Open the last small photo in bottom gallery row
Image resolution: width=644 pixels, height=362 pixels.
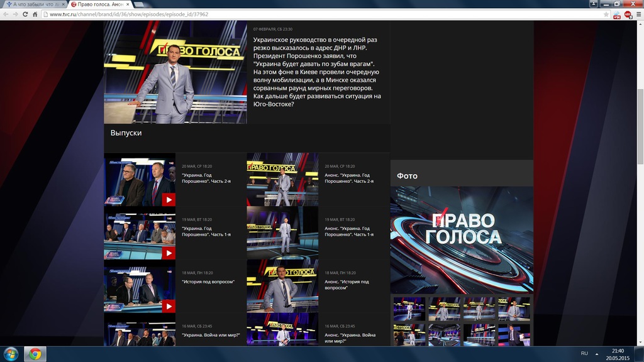[x=514, y=335]
